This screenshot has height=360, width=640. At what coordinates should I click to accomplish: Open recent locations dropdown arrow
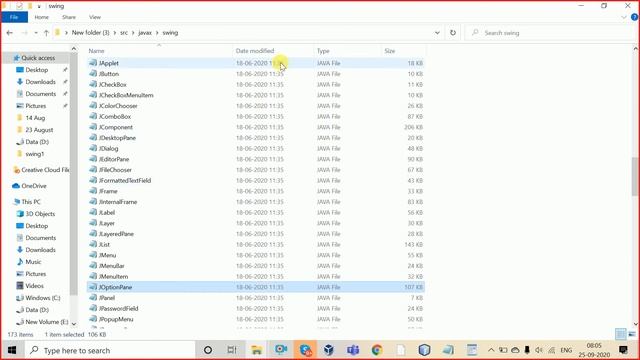(x=36, y=33)
